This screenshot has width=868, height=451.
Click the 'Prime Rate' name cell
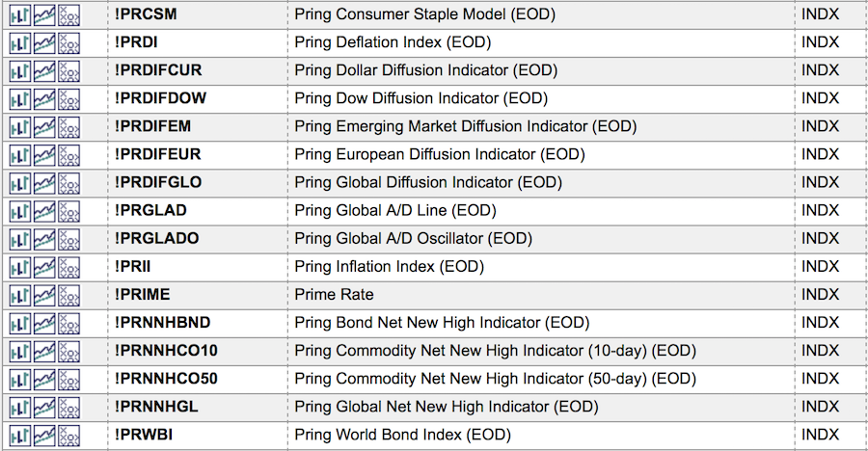334,295
